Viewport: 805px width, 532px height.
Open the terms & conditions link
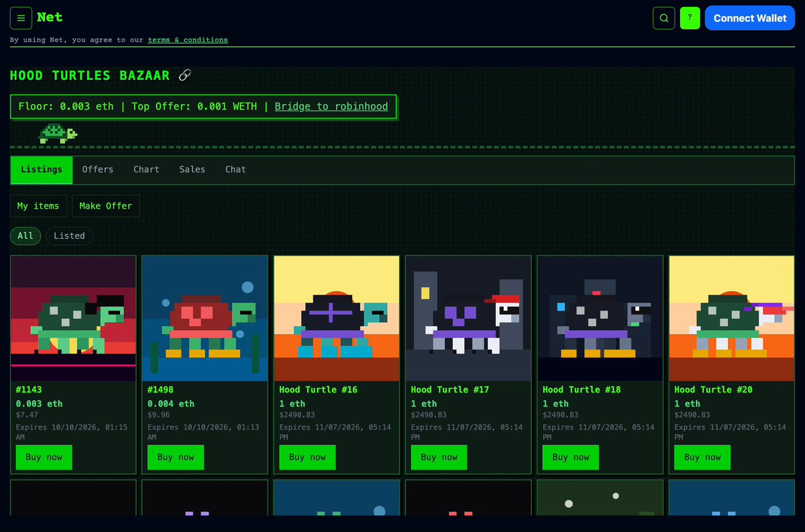pyautogui.click(x=188, y=40)
